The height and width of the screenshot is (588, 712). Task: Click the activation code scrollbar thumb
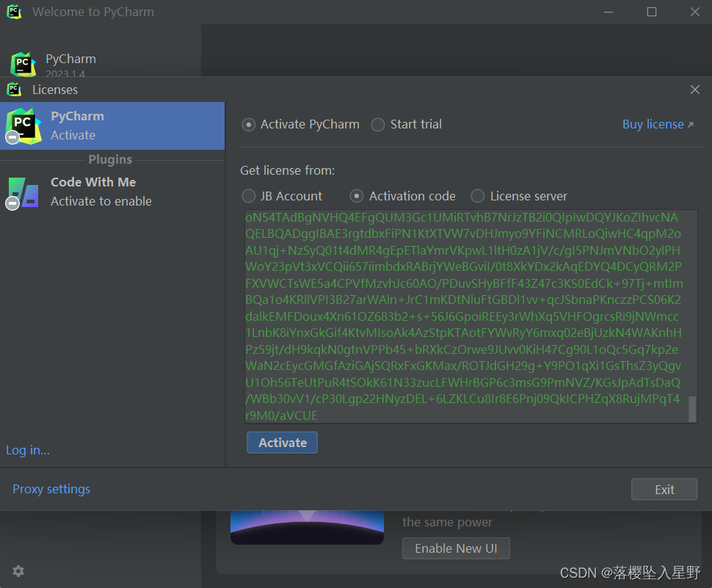tap(692, 409)
